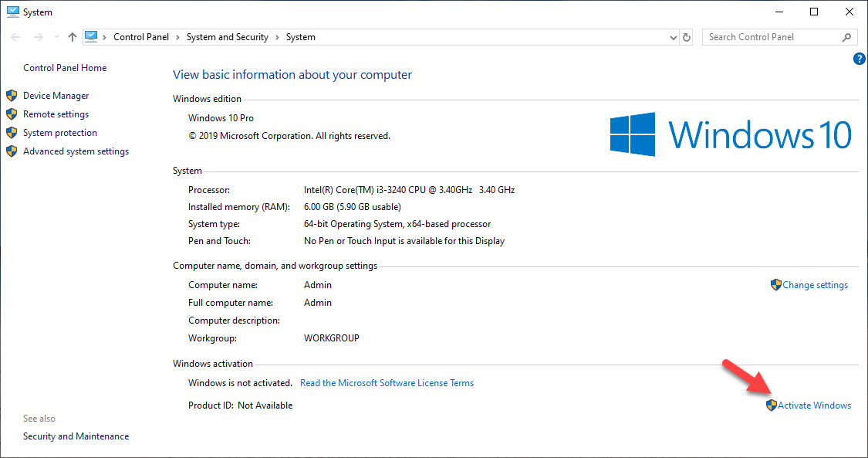Click the Remote settings shield icon
This screenshot has width=868, height=458.
pos(11,114)
